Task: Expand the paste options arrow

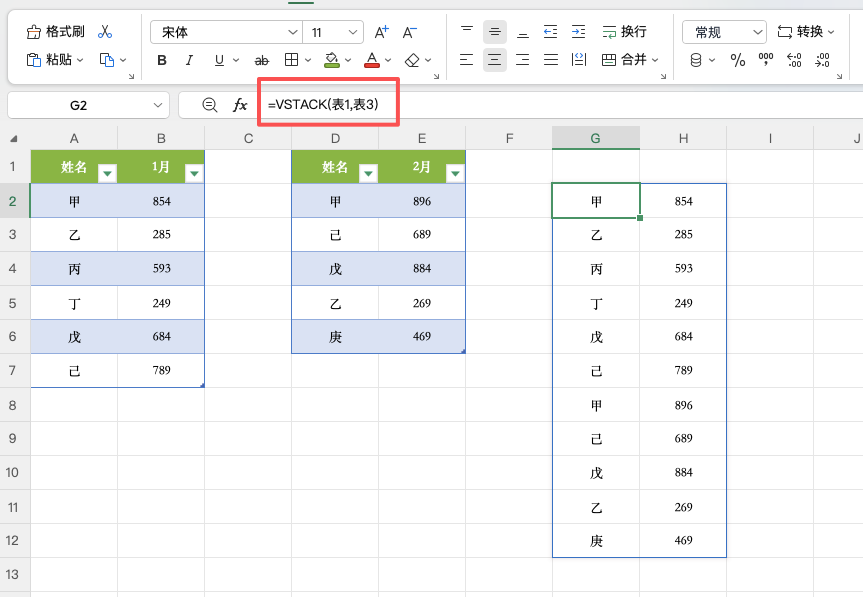Action: (x=80, y=60)
